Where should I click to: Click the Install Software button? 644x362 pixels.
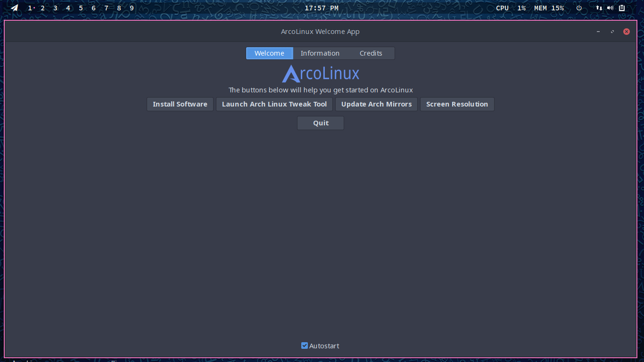(180, 104)
